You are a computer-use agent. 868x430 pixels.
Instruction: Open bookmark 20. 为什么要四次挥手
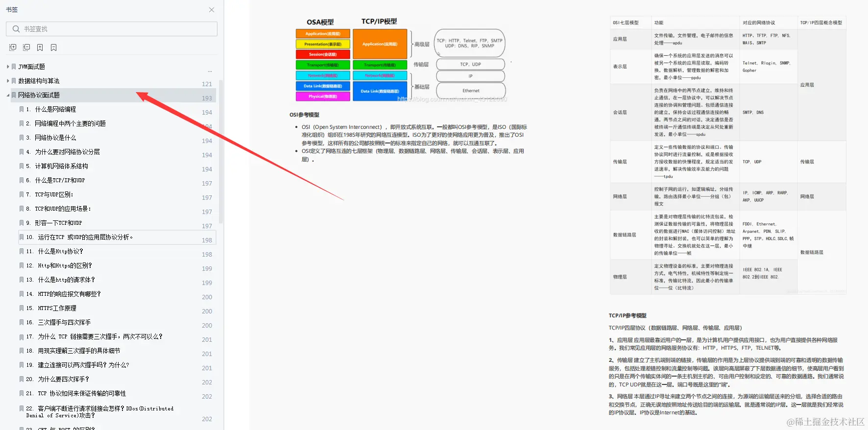pyautogui.click(x=58, y=379)
